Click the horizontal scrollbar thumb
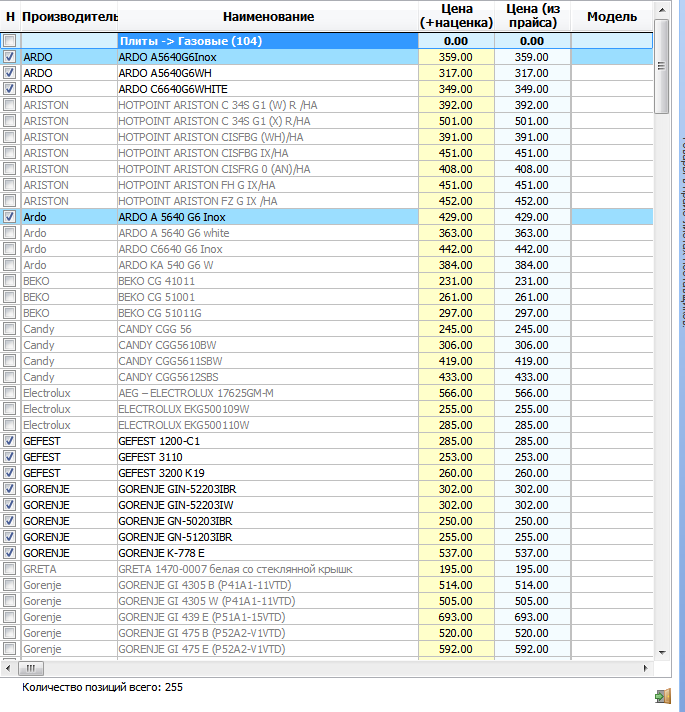 (x=31, y=668)
